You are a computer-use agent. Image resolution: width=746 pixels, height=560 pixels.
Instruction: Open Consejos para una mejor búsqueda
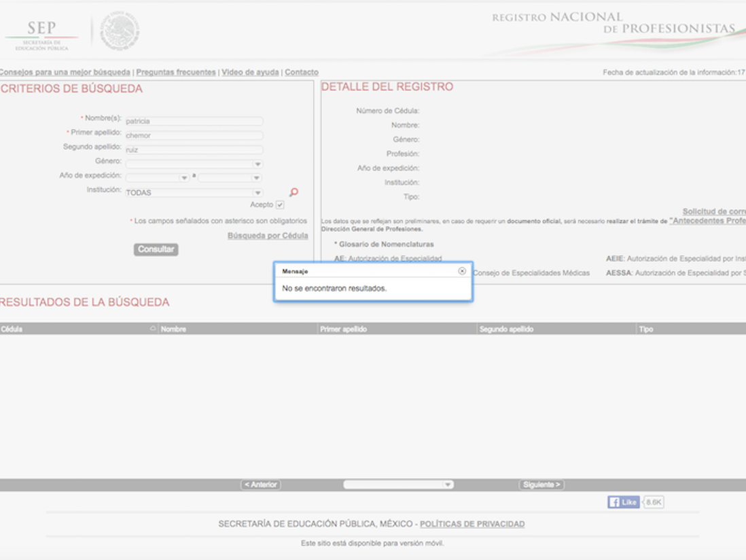pos(65,72)
